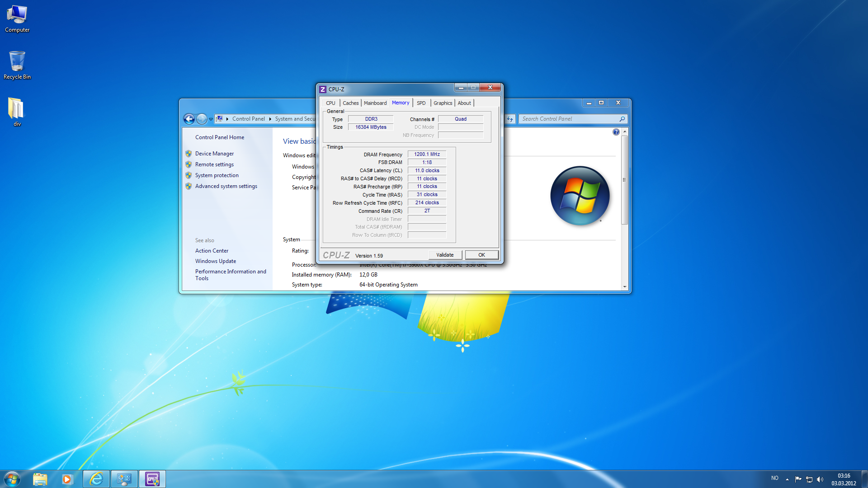Open the Computer desktop icon
This screenshot has width=868, height=488.
17,19
